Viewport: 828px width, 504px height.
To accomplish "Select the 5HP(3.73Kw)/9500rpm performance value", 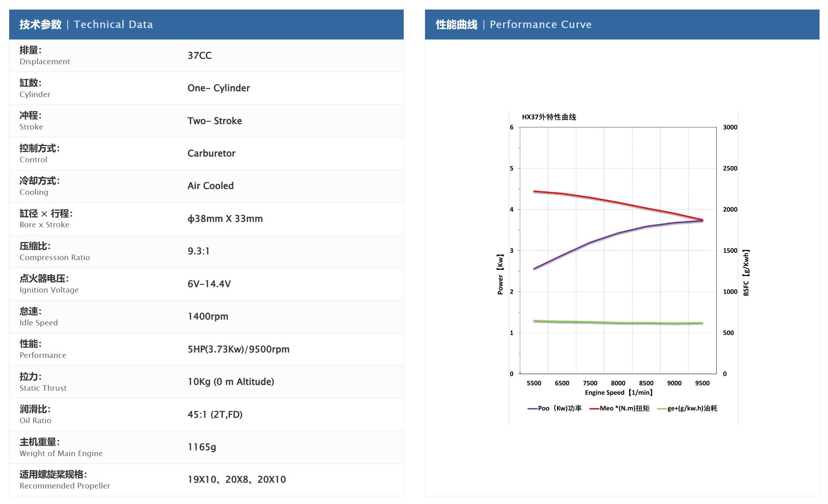I will click(239, 349).
